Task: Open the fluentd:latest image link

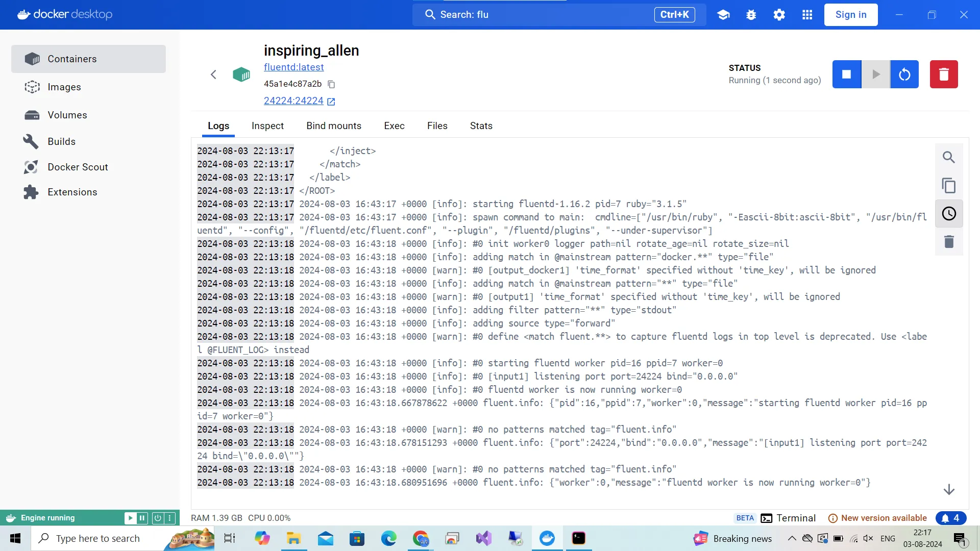Action: [293, 67]
